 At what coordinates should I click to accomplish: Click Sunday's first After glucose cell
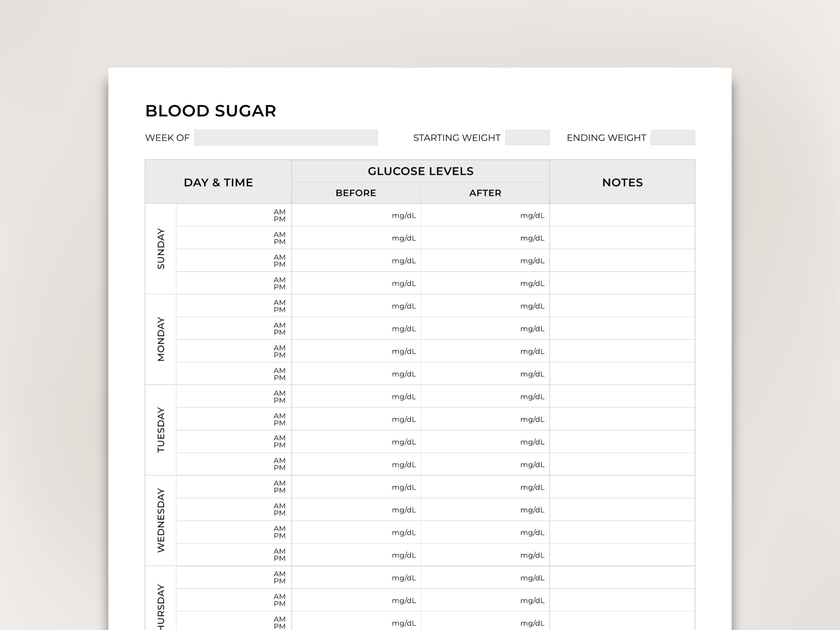(x=485, y=215)
